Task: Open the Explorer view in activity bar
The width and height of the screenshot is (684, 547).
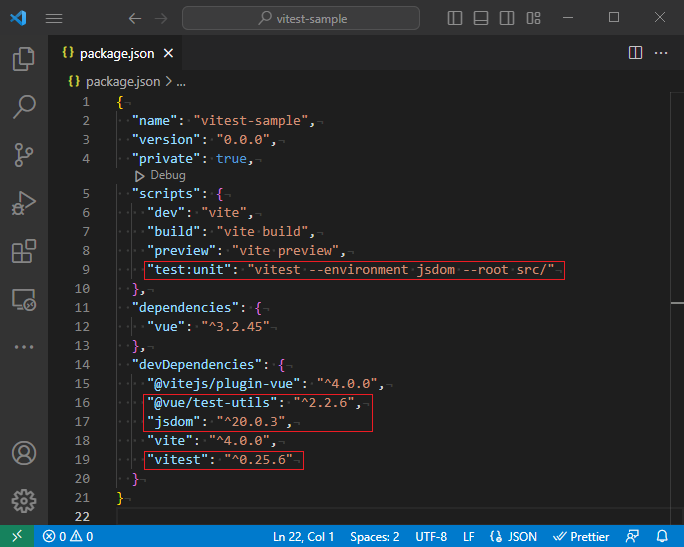Action: (24, 60)
